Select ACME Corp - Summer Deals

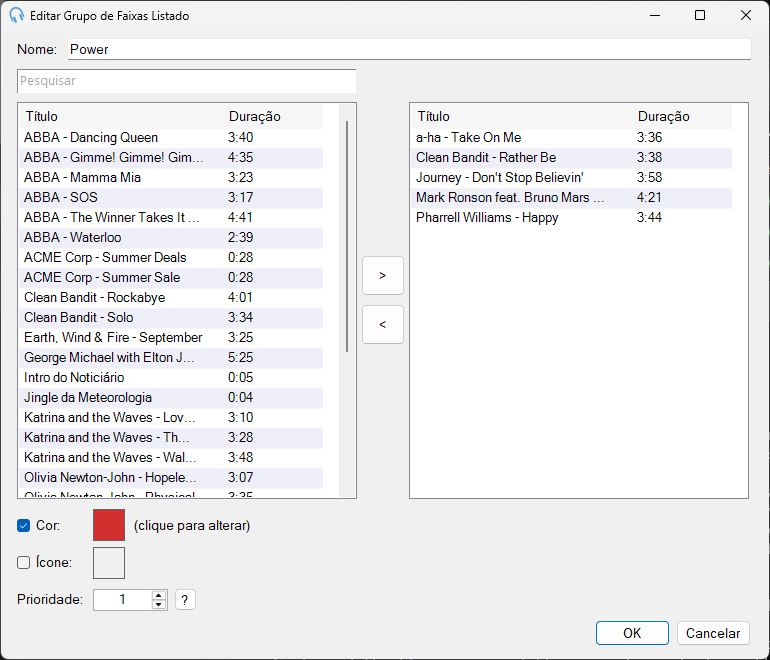click(171, 257)
